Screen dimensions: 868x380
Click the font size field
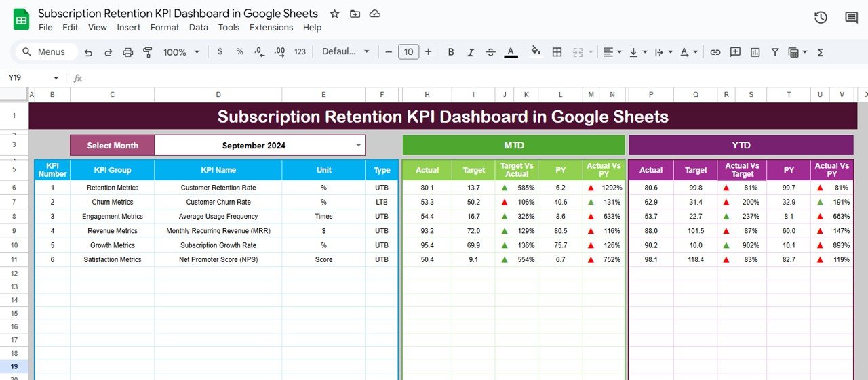click(408, 52)
